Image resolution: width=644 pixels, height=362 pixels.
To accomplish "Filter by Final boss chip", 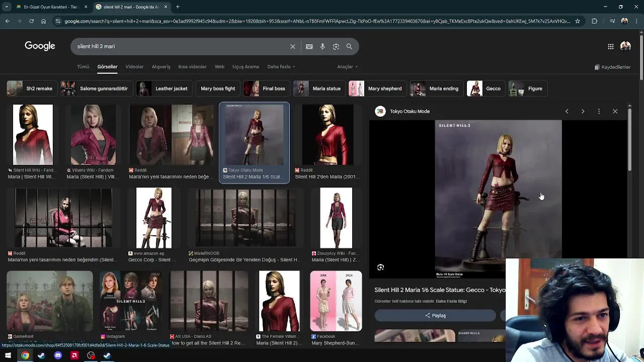I will click(266, 88).
